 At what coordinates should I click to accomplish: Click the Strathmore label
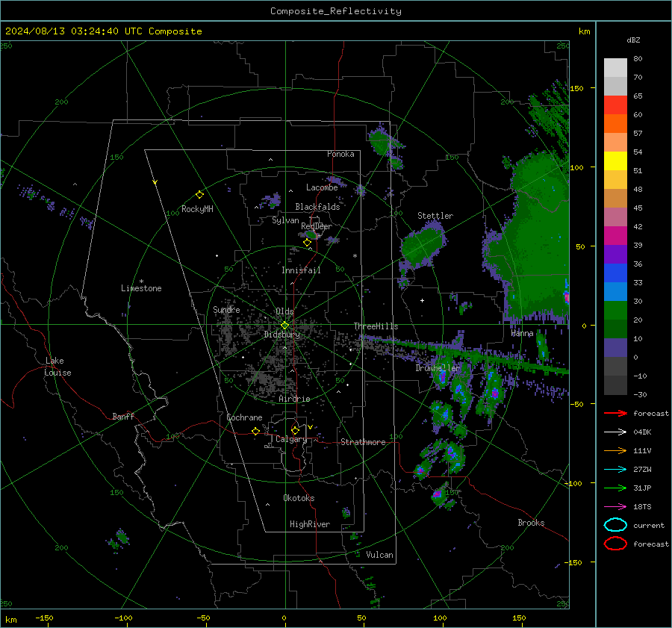click(x=363, y=442)
